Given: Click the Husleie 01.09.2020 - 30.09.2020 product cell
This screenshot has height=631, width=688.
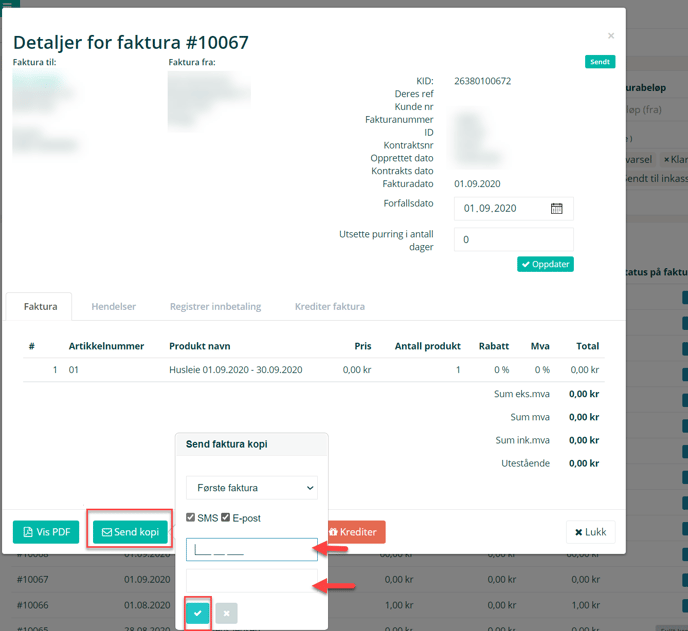Looking at the screenshot, I should [x=236, y=370].
